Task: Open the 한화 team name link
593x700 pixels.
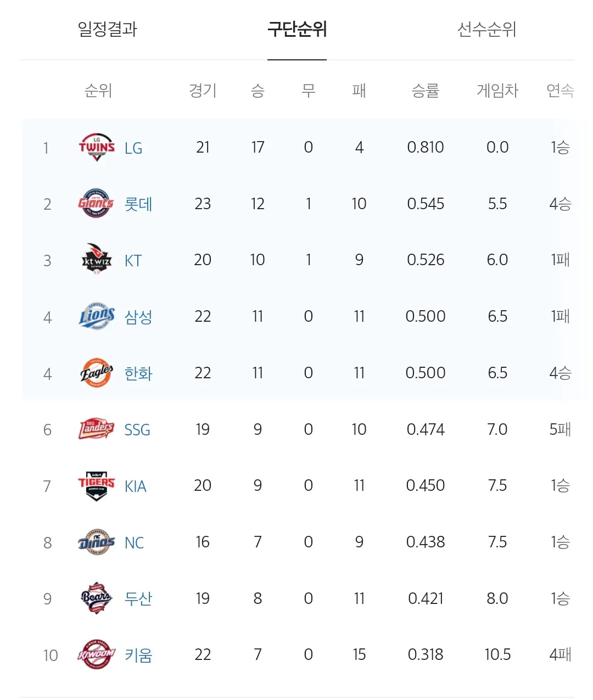Action: 138,373
